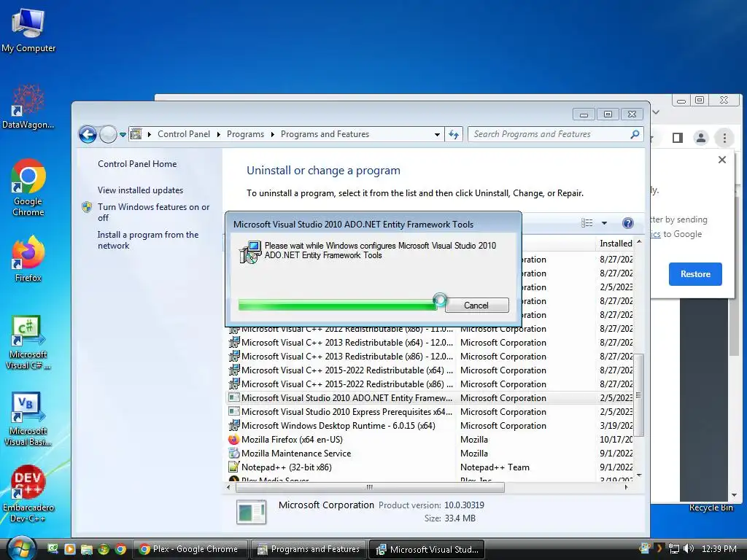Expand Control Panel breadcrumb arrow
The height and width of the screenshot is (560, 747).
pos(219,135)
